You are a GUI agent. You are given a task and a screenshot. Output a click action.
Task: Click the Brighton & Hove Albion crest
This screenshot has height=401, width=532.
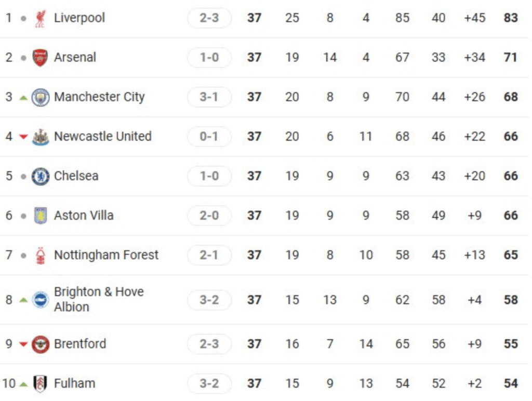click(x=41, y=300)
